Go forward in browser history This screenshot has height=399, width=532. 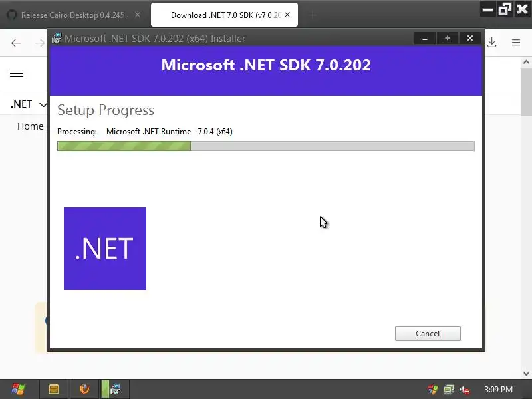40,43
